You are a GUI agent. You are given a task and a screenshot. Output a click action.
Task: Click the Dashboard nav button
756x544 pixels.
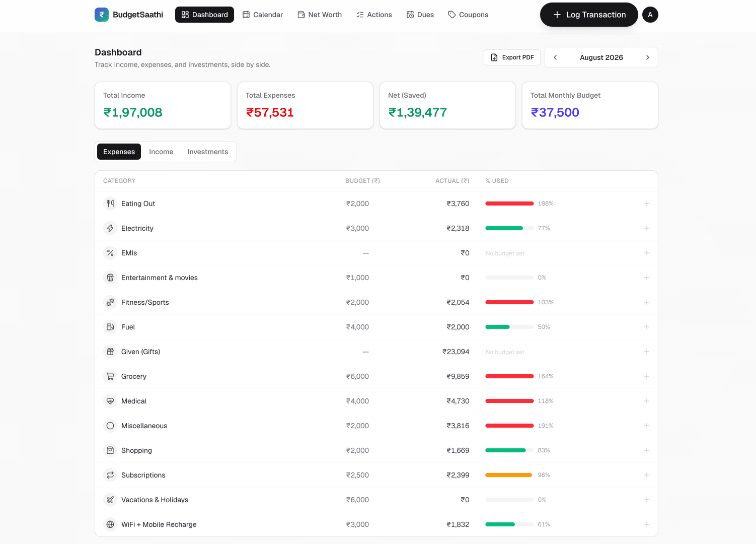(x=204, y=15)
